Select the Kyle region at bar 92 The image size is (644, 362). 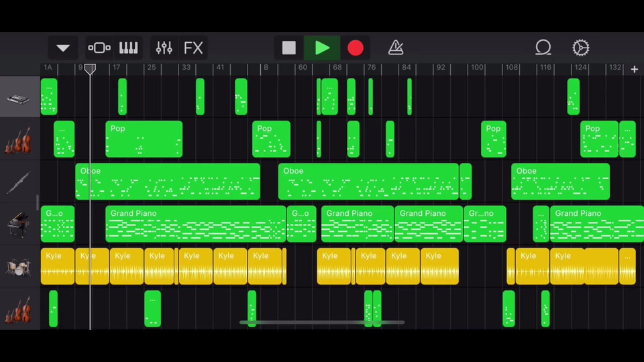tap(439, 266)
